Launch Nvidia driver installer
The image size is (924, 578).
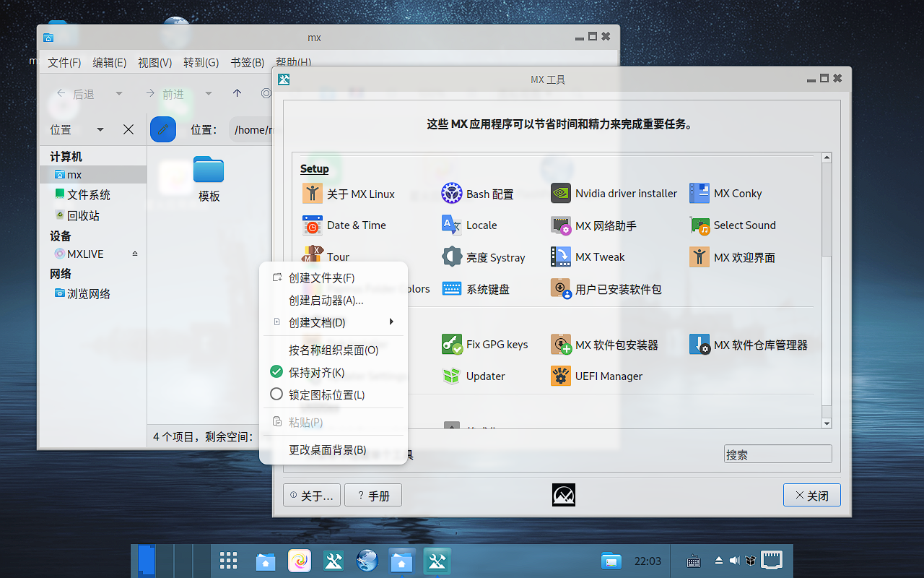(561, 194)
